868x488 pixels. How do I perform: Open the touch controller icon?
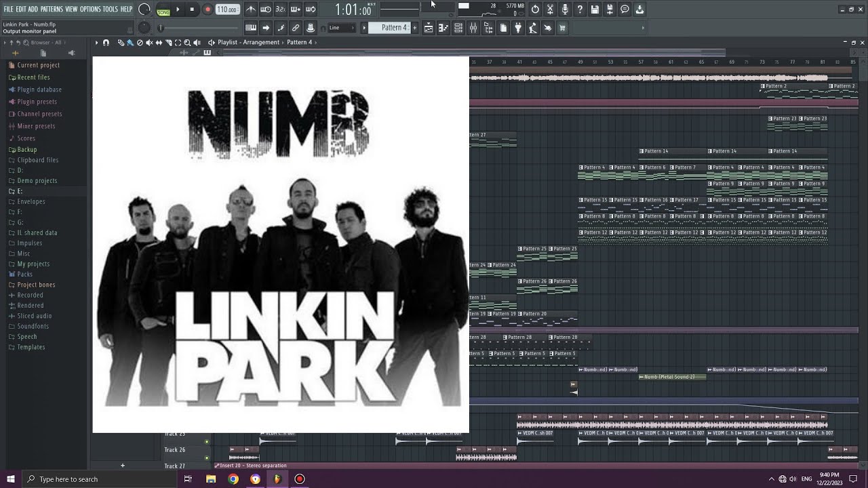548,28
